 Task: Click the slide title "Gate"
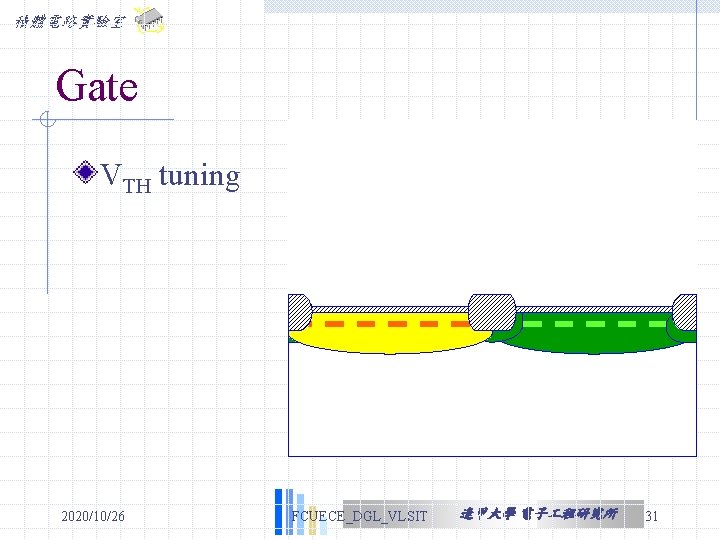point(97,85)
